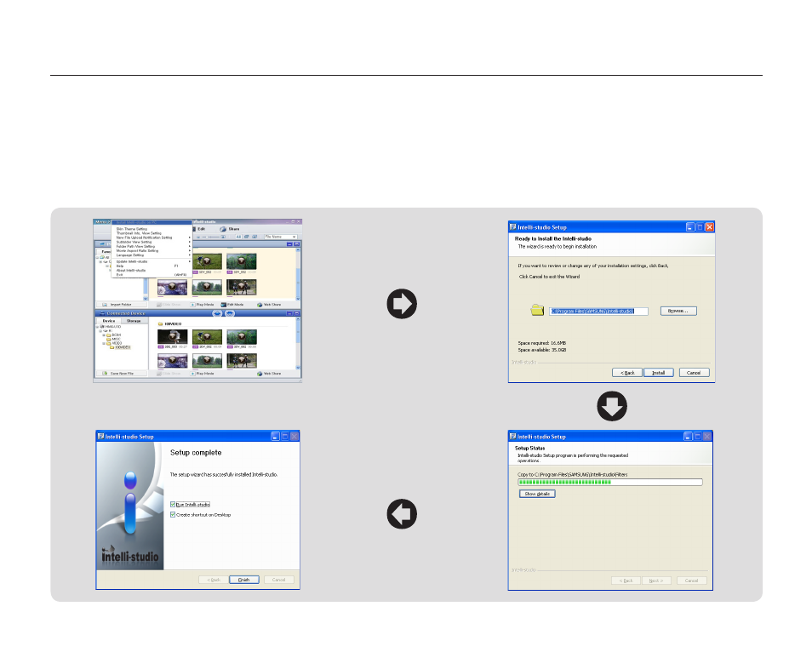The image size is (812, 652).
Task: Choose Skin Theme Setting in the menu
Action: (132, 229)
